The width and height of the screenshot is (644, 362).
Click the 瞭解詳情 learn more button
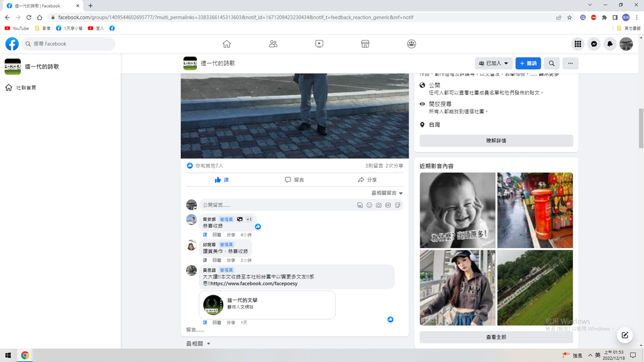[x=496, y=141]
